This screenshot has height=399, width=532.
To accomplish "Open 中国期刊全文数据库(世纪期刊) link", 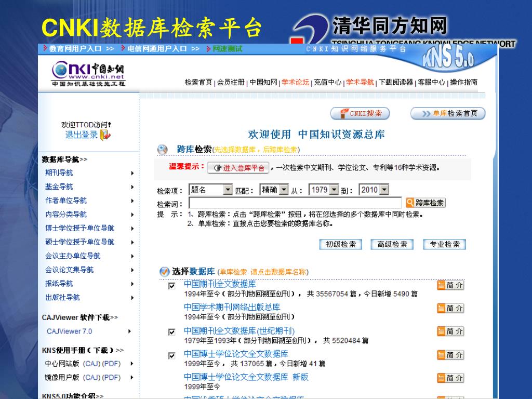I will tap(239, 331).
